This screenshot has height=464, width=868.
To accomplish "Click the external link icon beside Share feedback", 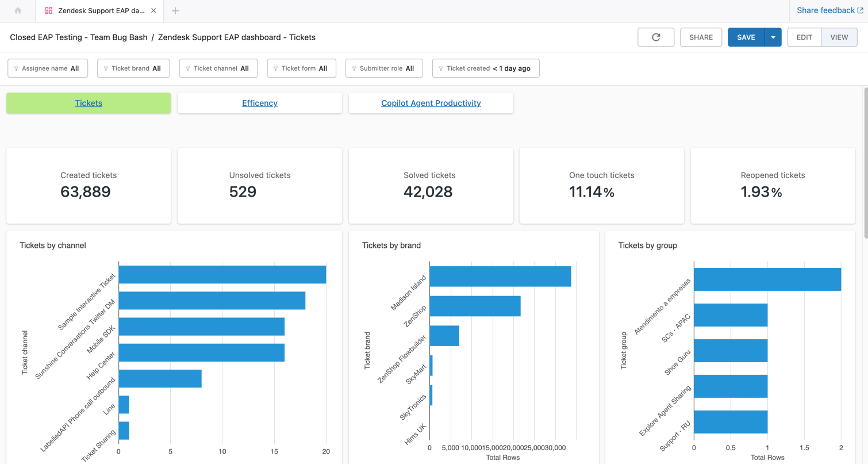I will 861,10.
